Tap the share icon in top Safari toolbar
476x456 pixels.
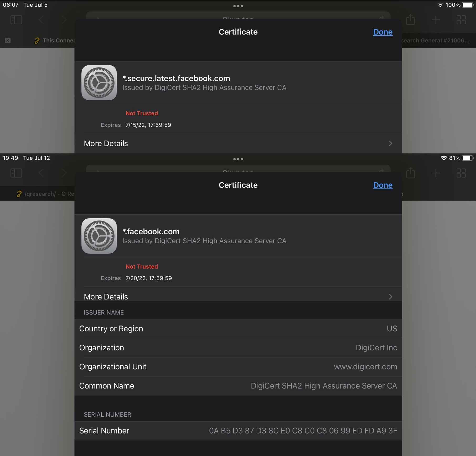point(410,19)
